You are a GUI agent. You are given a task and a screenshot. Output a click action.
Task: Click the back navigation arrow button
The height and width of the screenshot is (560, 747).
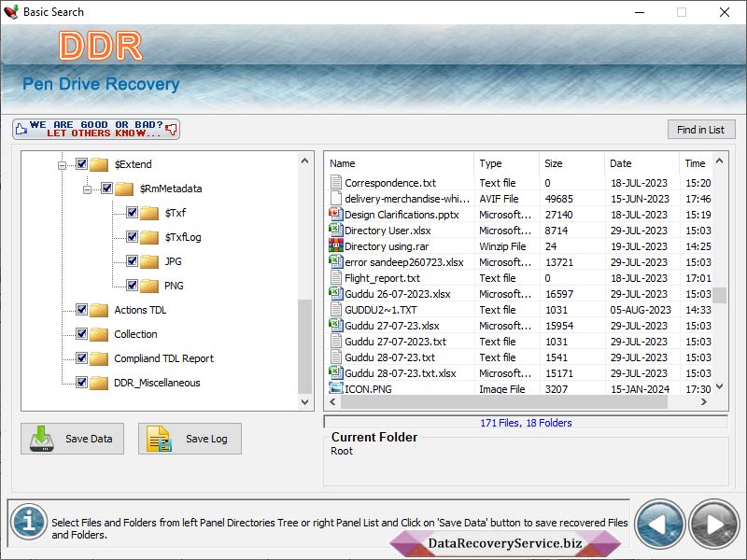coord(661,524)
